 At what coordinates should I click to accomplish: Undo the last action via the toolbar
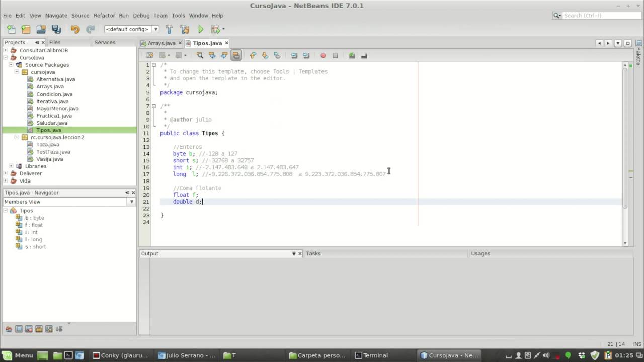coord(75,29)
